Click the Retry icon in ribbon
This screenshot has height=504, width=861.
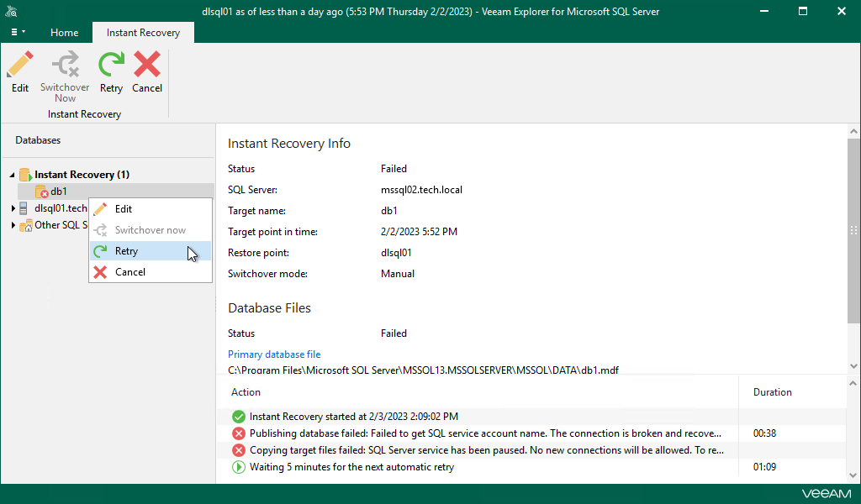pos(111,65)
